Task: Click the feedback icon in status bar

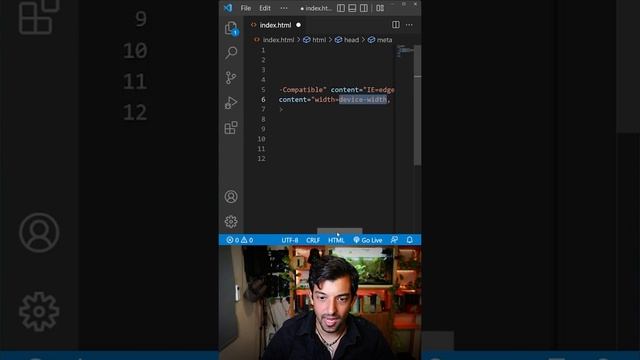Action: coord(394,240)
